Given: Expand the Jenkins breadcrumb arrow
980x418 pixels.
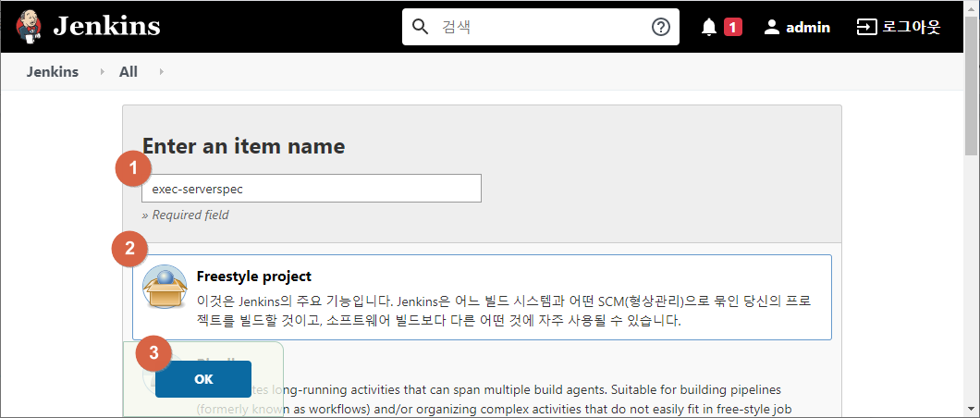Looking at the screenshot, I should tap(102, 72).
